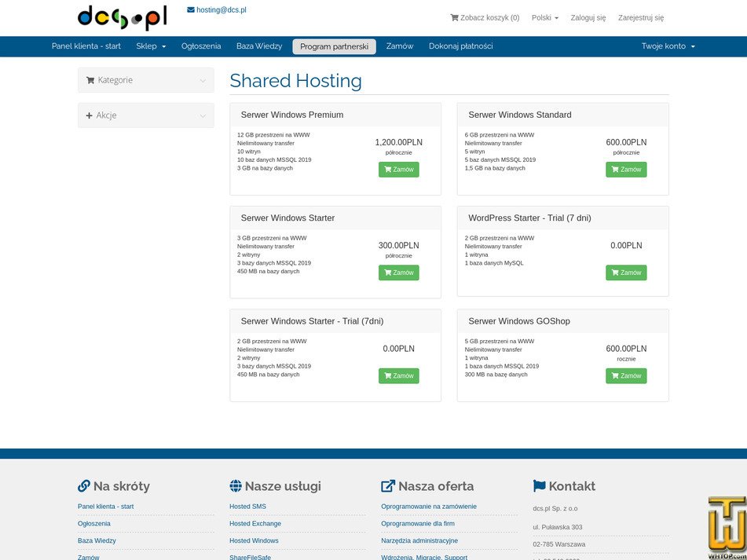Viewport: 747px width, 560px height.
Task: Click the plus icon in Akcje panel
Action: pyautogui.click(x=89, y=115)
